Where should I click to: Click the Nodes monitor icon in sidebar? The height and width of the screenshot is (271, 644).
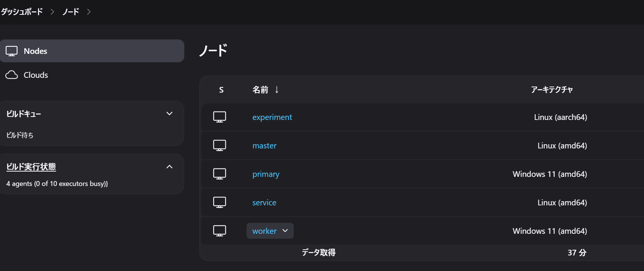(x=11, y=51)
